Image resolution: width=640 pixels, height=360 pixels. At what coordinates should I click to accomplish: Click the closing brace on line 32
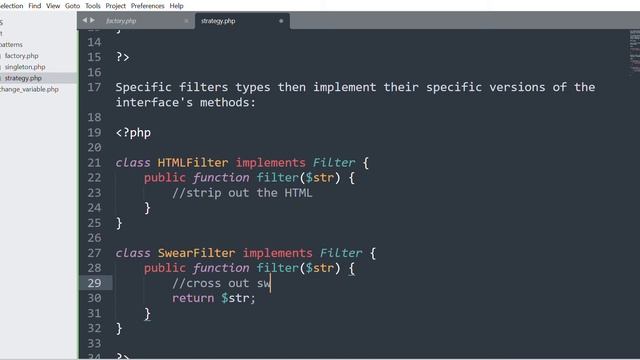pyautogui.click(x=119, y=328)
